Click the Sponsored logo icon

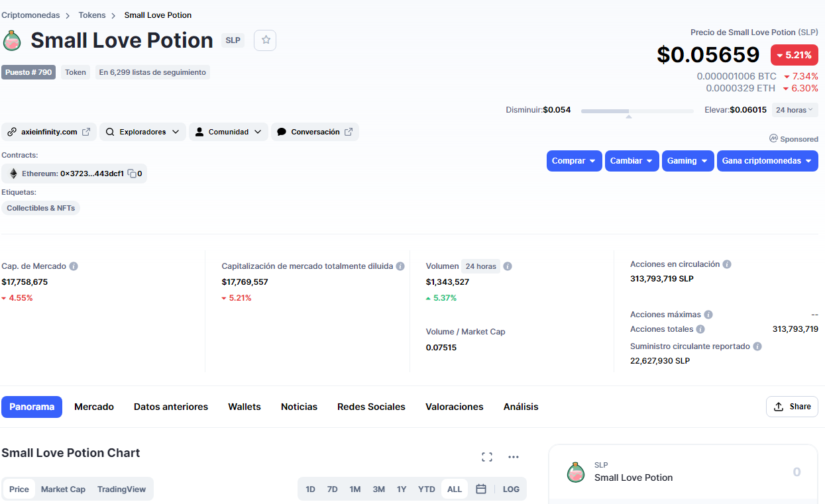[x=773, y=138]
